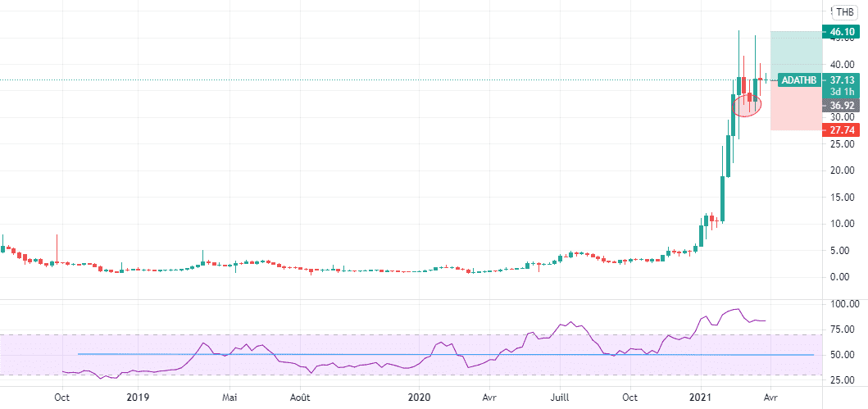Click the 50.00 value on the RSI scale
This screenshot has width=868, height=409.
pos(843,355)
